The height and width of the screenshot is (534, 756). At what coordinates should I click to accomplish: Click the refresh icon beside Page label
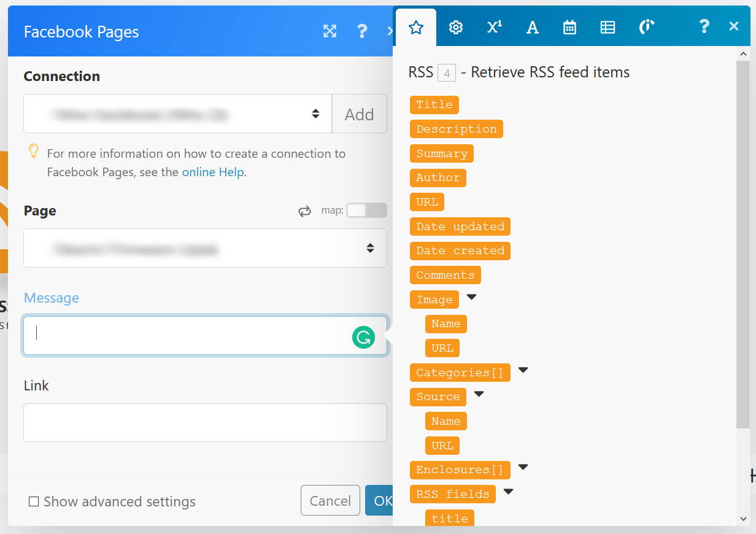(x=304, y=211)
